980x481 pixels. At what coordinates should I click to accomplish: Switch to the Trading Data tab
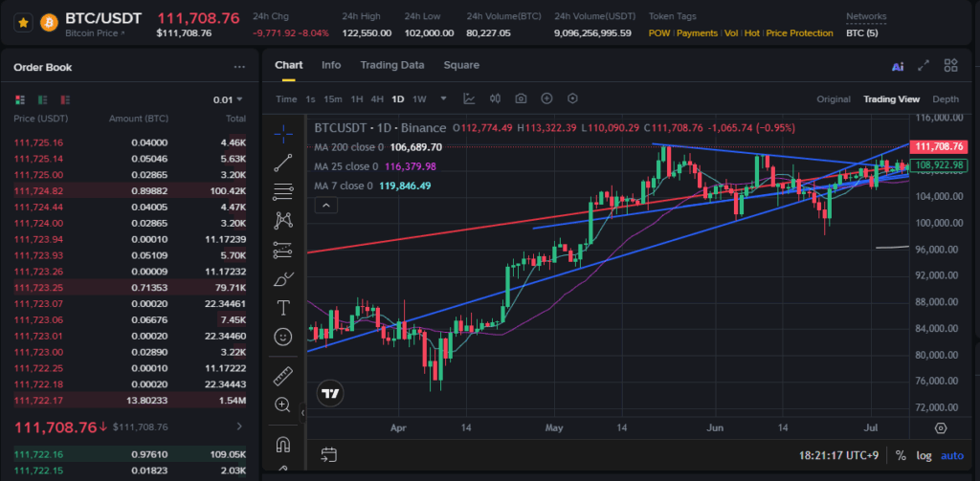tap(391, 65)
